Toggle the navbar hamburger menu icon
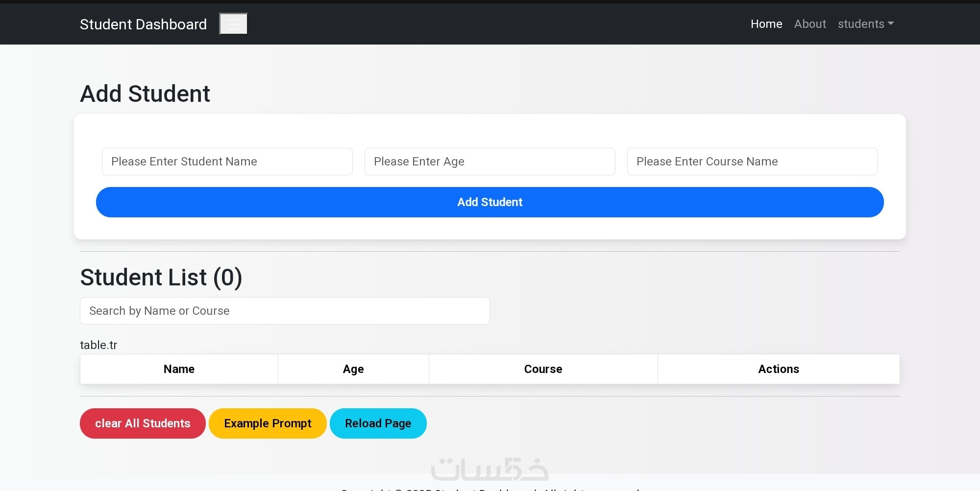The height and width of the screenshot is (491, 980). (x=233, y=24)
